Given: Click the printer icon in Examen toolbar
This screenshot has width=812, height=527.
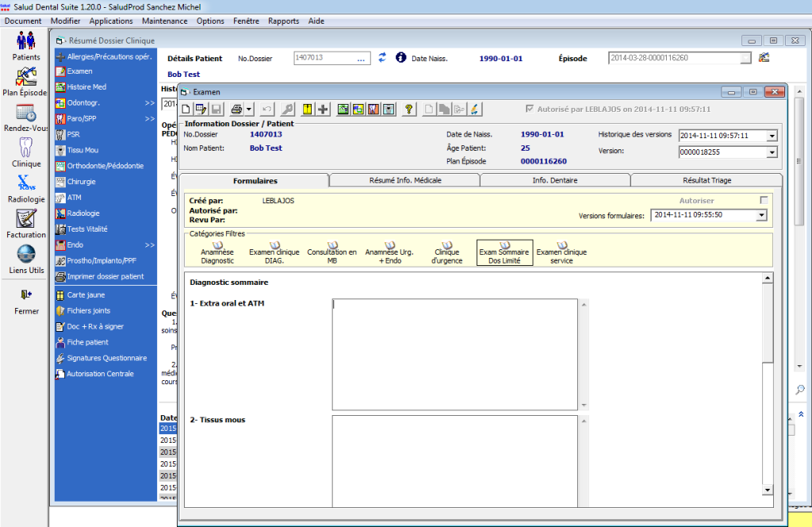Looking at the screenshot, I should (x=236, y=110).
